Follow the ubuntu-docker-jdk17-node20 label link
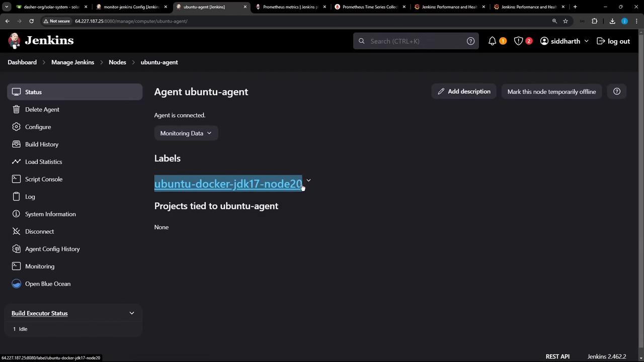Image resolution: width=644 pixels, height=362 pixels. (228, 184)
